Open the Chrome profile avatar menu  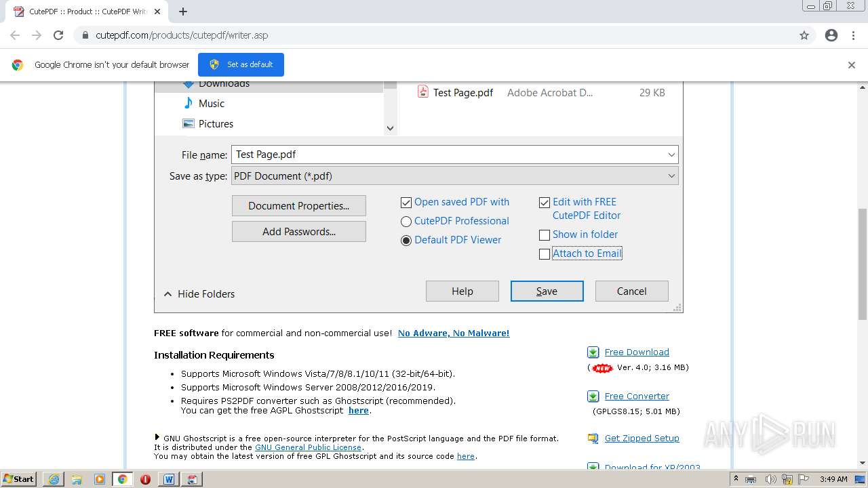(831, 35)
